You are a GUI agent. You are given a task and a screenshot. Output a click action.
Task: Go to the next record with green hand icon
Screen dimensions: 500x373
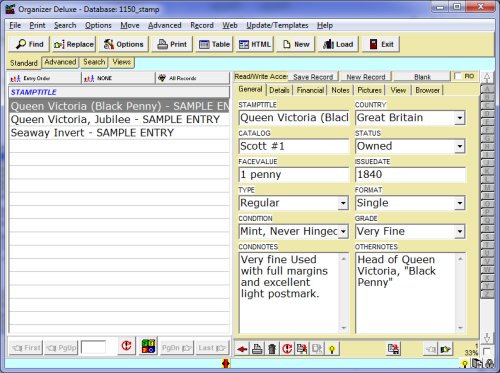click(x=445, y=349)
